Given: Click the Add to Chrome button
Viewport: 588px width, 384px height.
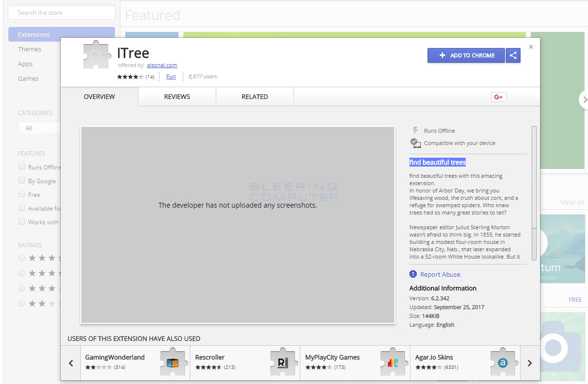Looking at the screenshot, I should pyautogui.click(x=467, y=55).
